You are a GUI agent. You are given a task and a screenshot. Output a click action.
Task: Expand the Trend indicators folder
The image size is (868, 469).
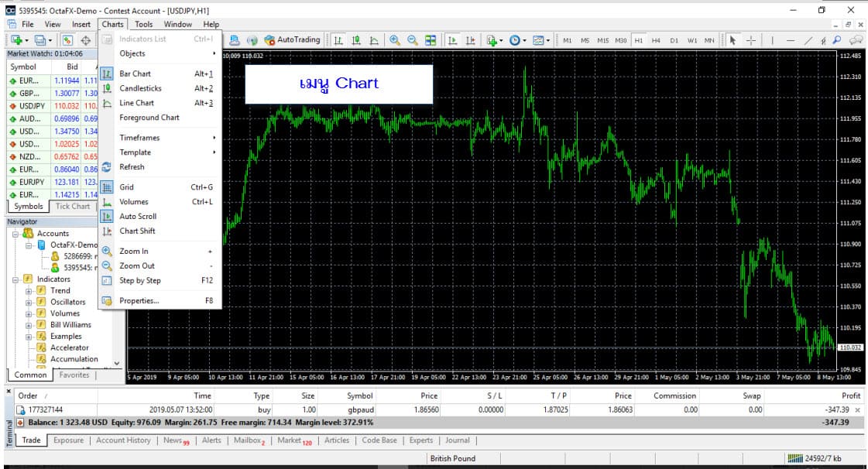click(x=29, y=291)
